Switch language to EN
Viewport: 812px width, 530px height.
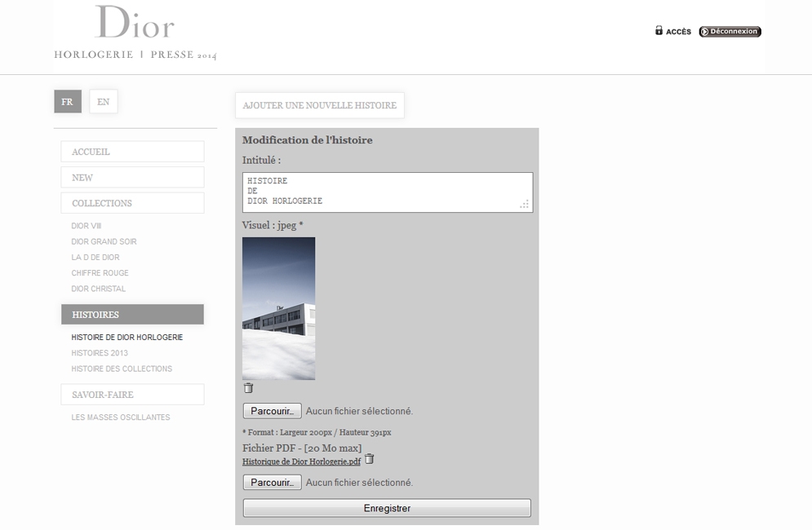[103, 101]
